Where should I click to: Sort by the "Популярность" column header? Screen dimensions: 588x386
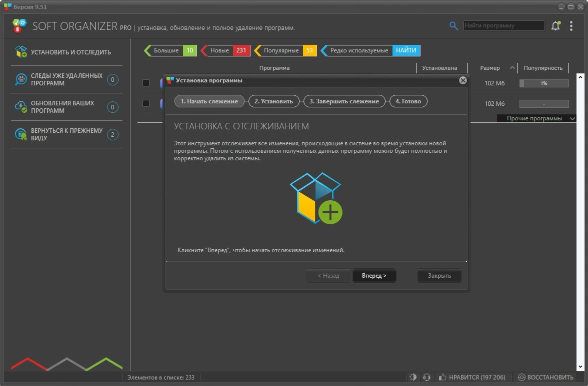click(543, 68)
